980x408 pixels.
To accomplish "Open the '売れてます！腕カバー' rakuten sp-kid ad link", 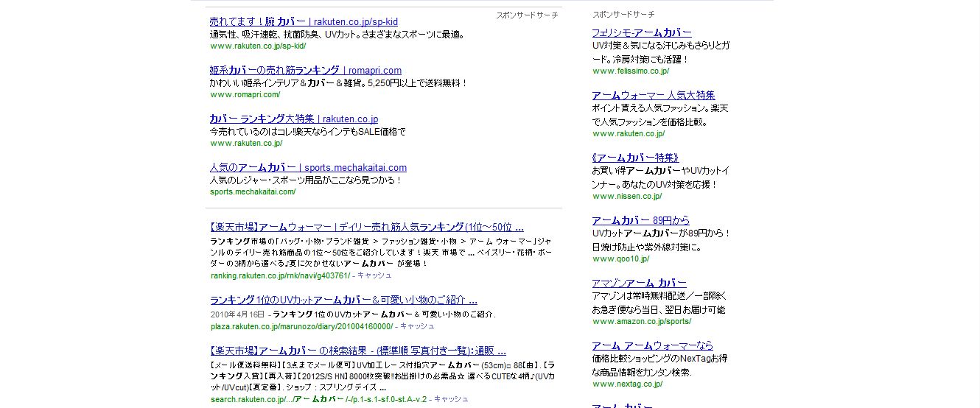I will point(304,22).
